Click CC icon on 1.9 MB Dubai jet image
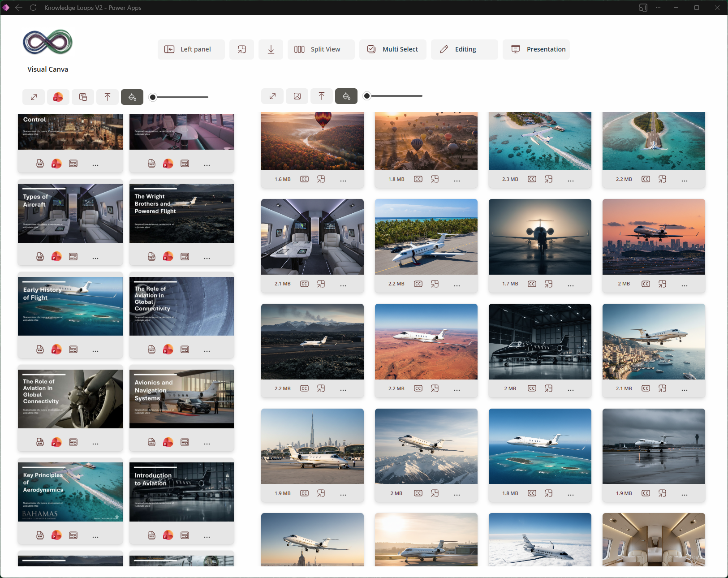The height and width of the screenshot is (578, 728). tap(305, 493)
